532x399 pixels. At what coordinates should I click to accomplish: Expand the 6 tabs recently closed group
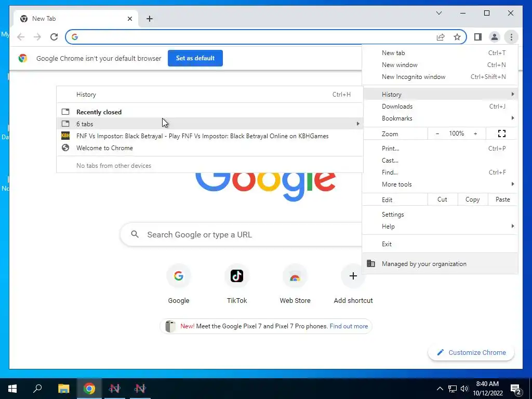point(210,124)
